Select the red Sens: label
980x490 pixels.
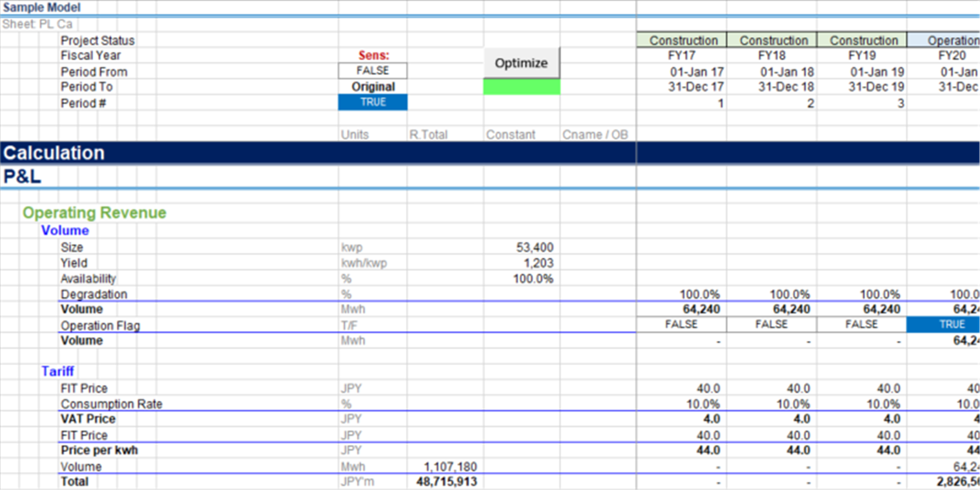[x=374, y=56]
